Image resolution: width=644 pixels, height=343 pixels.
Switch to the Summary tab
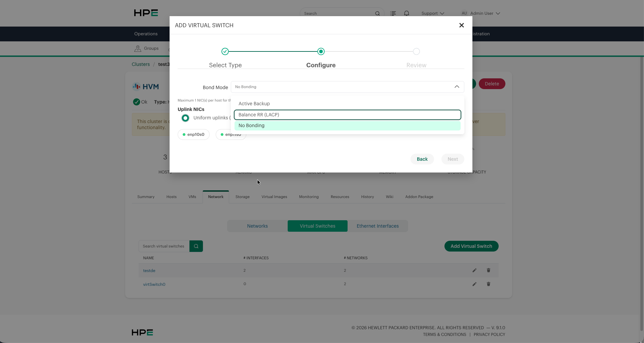pos(146,197)
